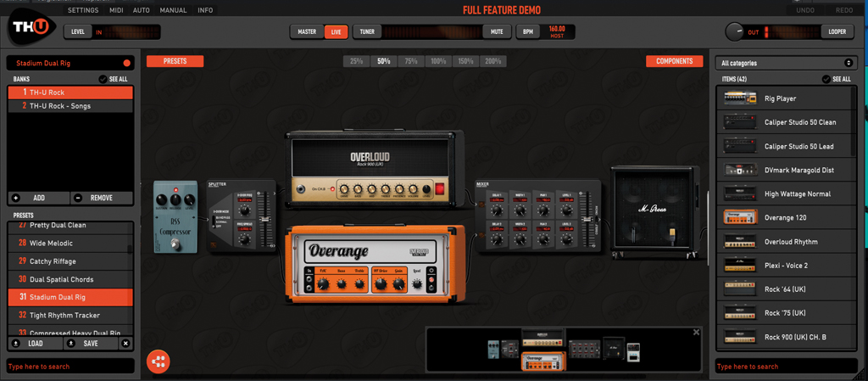Open the Info menu
This screenshot has width=868, height=381.
point(205,10)
